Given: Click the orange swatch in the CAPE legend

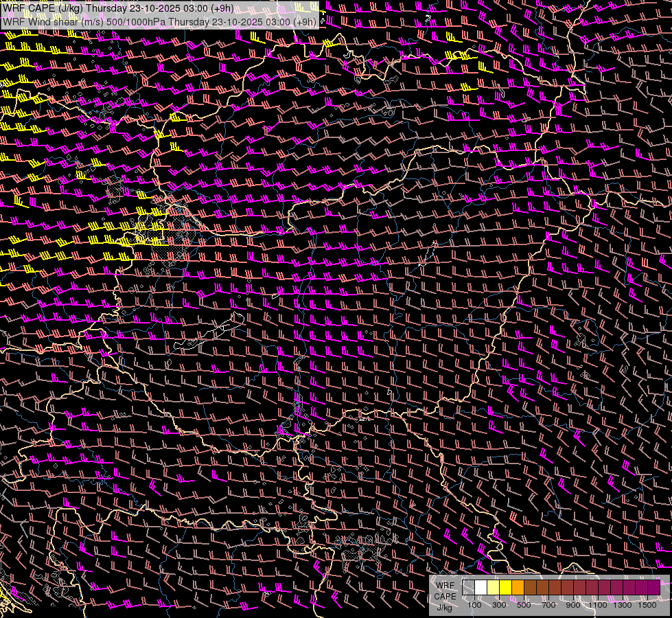Looking at the screenshot, I should pos(518,588).
